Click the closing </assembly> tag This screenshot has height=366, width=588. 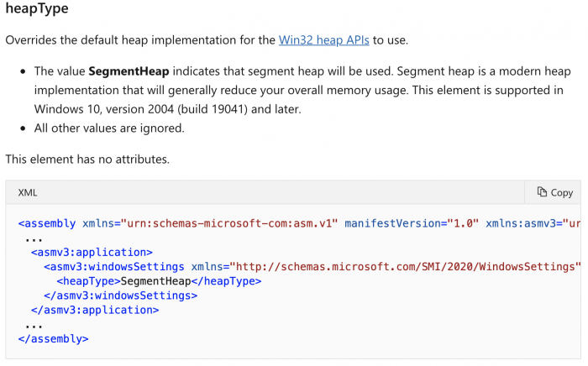pos(53,339)
